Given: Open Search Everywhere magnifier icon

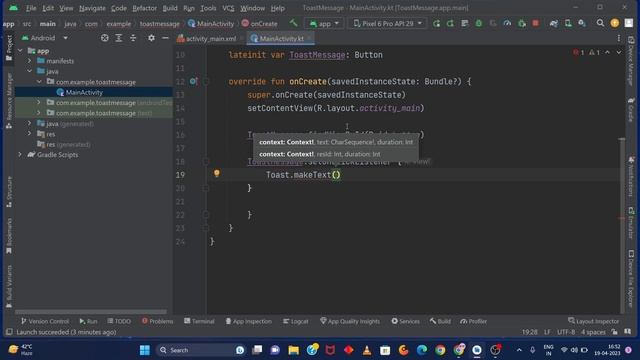Looking at the screenshot, I should point(600,23).
